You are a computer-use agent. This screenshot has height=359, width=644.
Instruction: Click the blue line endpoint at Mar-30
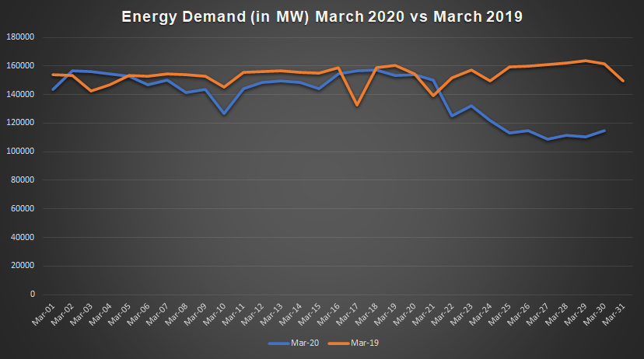[604, 131]
